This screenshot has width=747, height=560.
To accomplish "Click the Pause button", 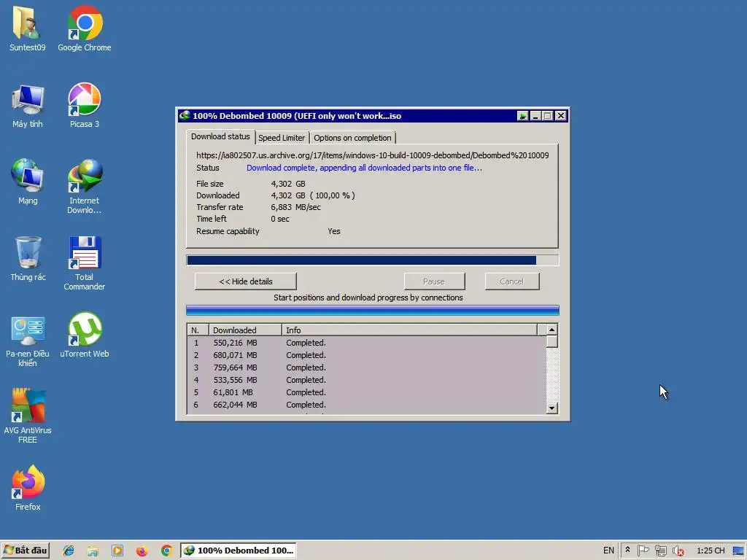I will tap(434, 281).
